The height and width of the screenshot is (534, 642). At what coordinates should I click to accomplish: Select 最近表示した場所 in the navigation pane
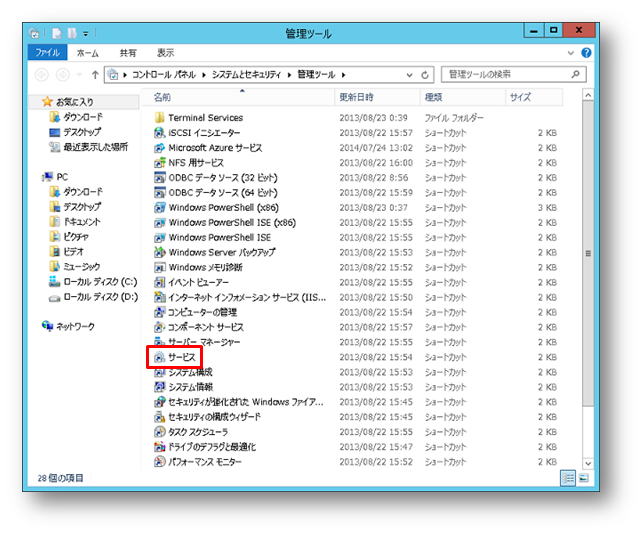tap(95, 147)
